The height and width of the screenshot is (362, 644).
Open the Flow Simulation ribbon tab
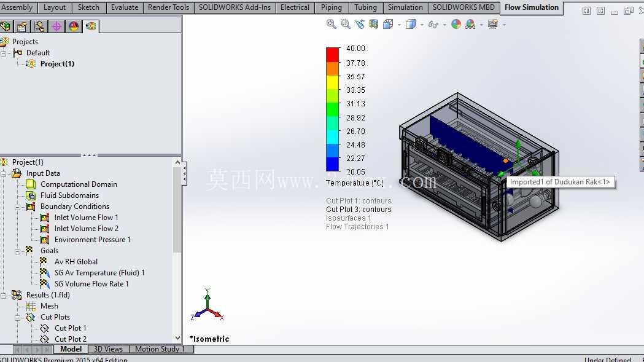(532, 7)
